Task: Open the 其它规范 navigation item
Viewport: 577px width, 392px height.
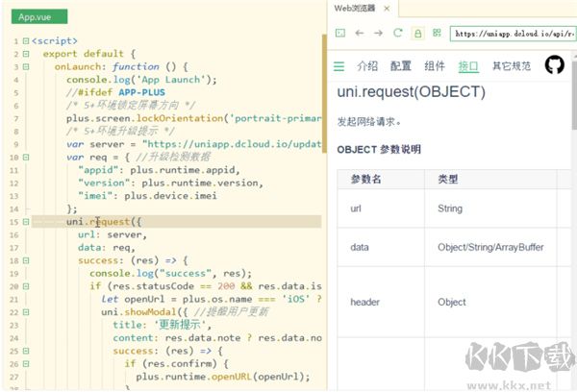Action: coord(511,66)
